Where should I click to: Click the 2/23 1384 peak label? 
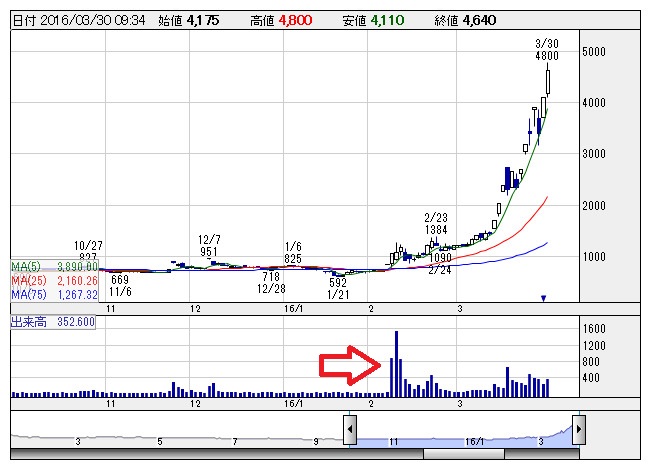[x=436, y=224]
